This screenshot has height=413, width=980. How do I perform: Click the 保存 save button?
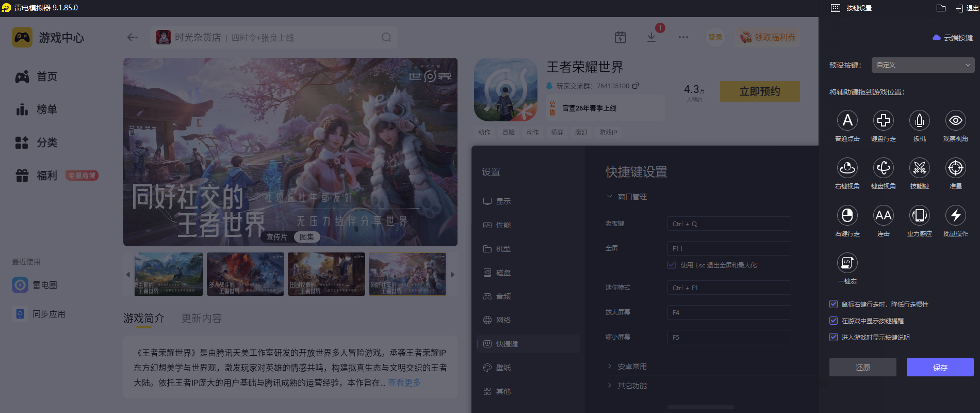pos(940,367)
